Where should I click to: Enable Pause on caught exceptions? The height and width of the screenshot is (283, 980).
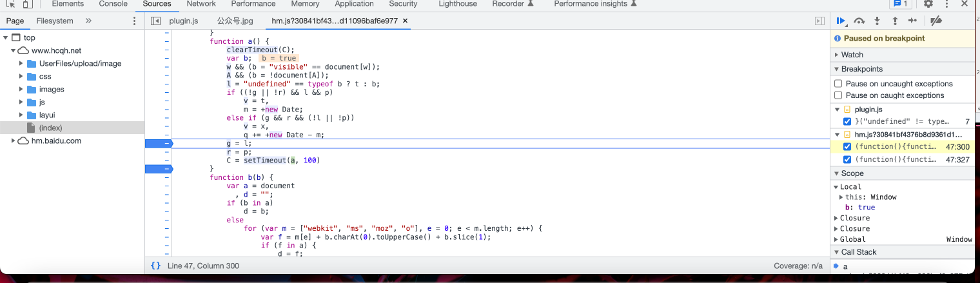click(838, 95)
